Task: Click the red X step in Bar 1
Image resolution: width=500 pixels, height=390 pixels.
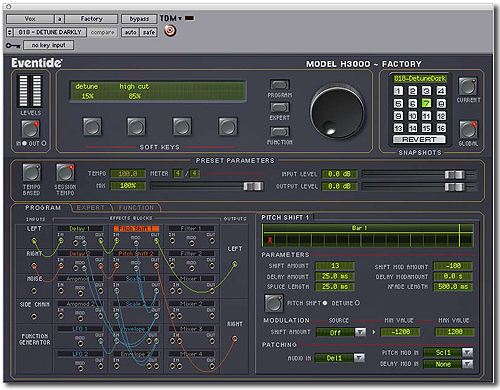Action: 270,240
